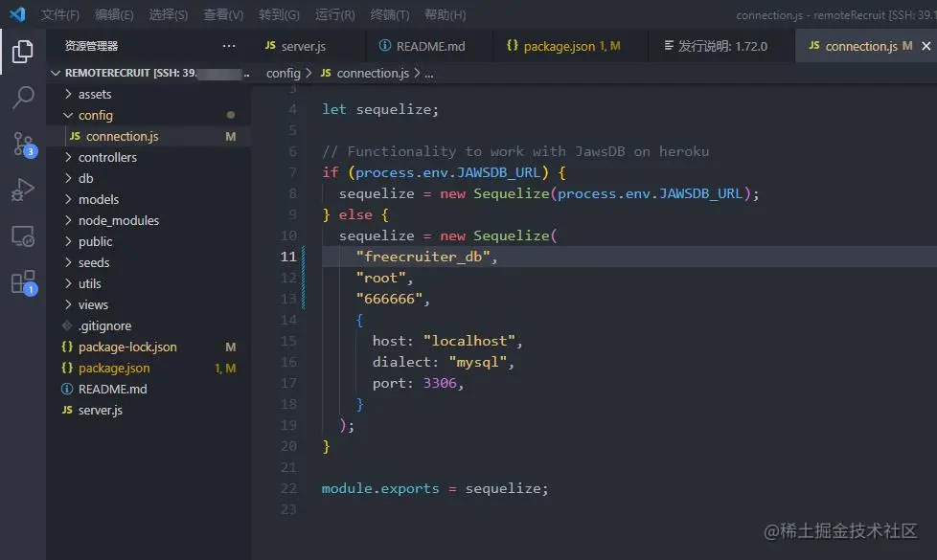Click the port value 3306
Screen dimensions: 937x560
pyautogui.click(x=440, y=383)
